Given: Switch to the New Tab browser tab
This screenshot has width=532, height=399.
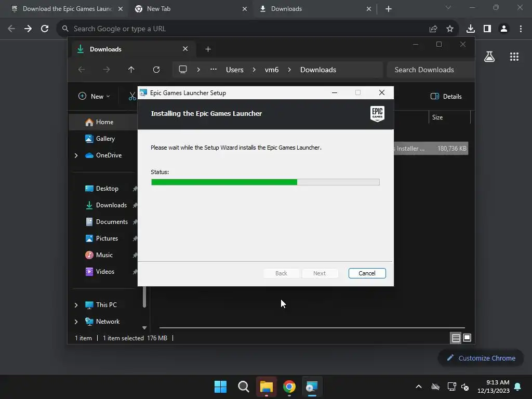Looking at the screenshot, I should click(190, 9).
